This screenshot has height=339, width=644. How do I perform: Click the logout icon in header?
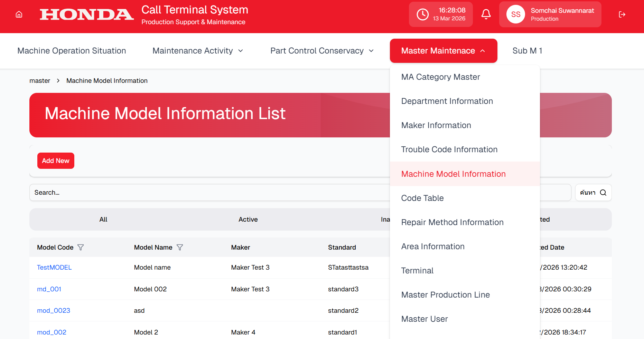[x=622, y=14]
